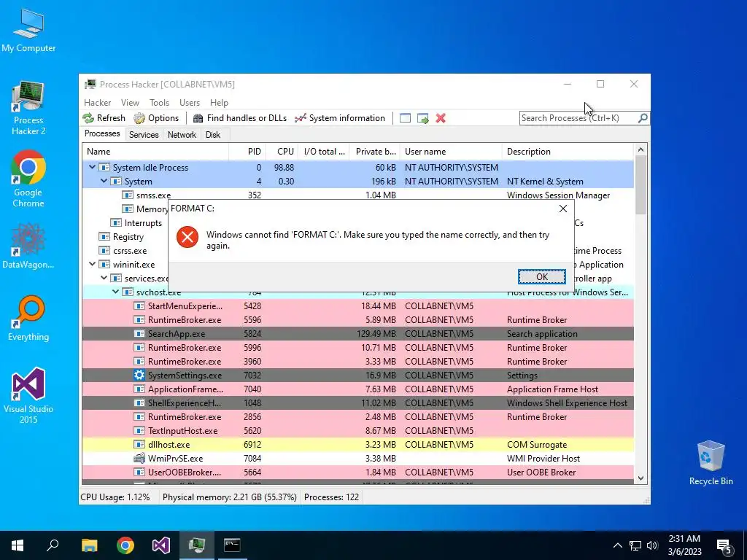The image size is (747, 560).
Task: Select the UserOOBEBroker process row
Action: (x=357, y=472)
